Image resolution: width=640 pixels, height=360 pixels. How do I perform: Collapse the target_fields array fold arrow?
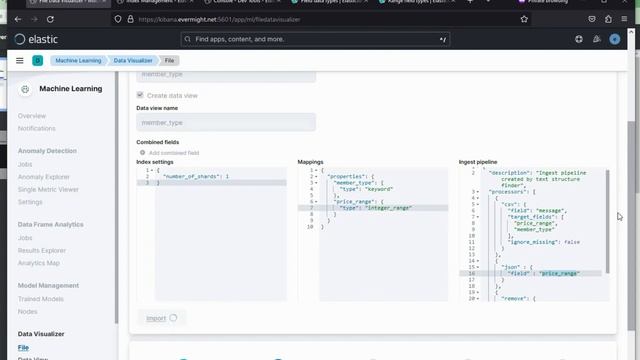(x=478, y=217)
